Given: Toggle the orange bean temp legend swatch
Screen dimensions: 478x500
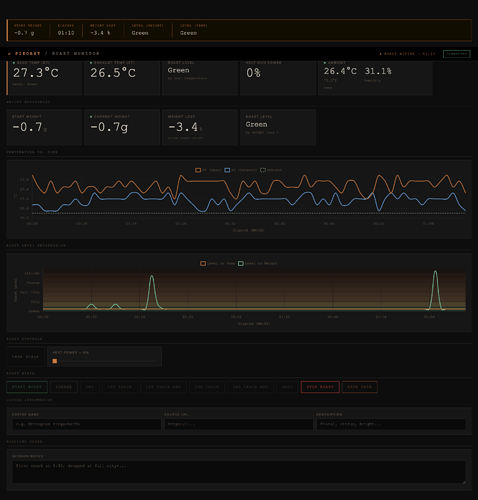Looking at the screenshot, I should click(198, 170).
